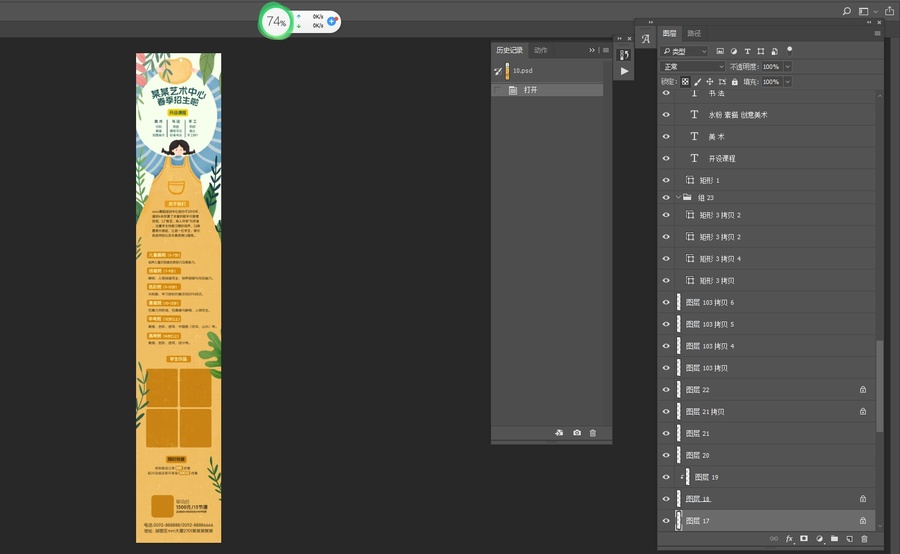Hide the 图层 103 拷贝 6 layer

[x=666, y=302]
